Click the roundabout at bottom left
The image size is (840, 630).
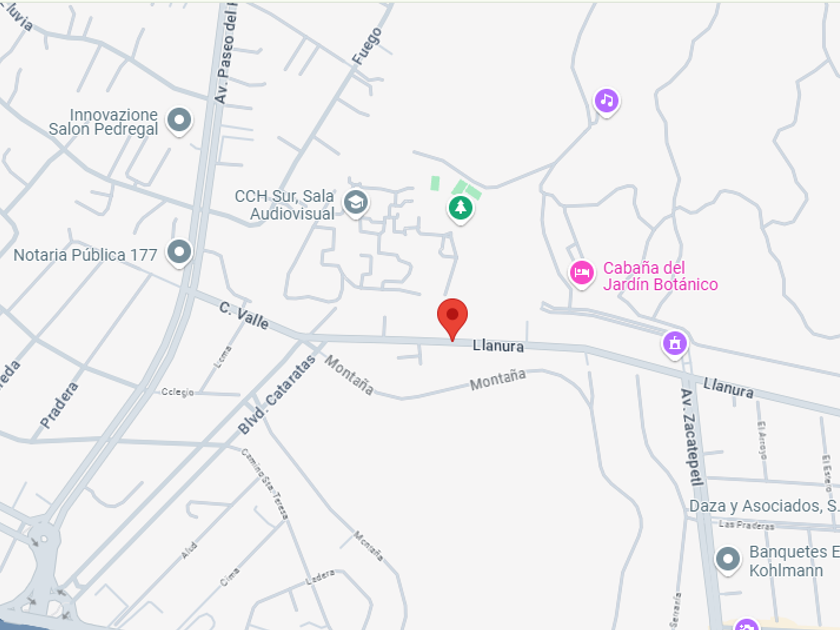(44, 539)
